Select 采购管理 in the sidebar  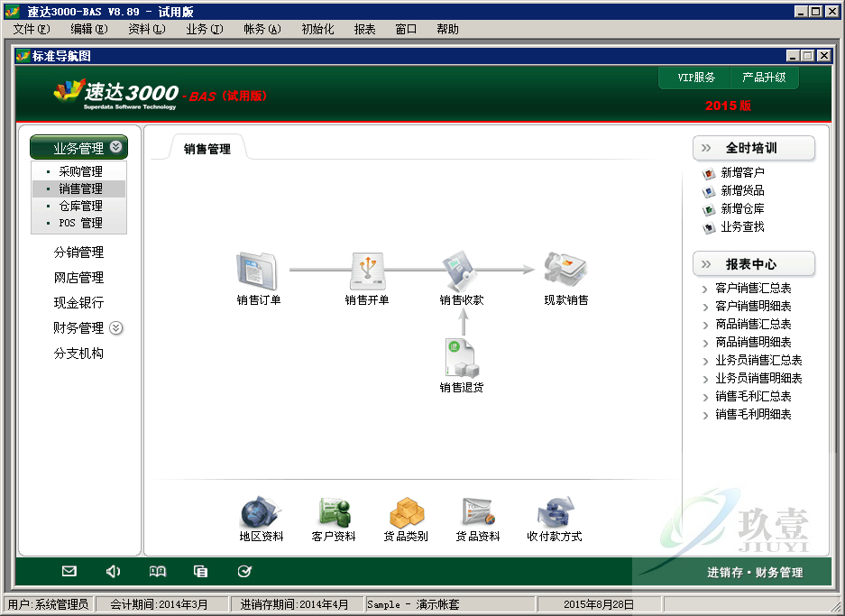click(x=79, y=171)
